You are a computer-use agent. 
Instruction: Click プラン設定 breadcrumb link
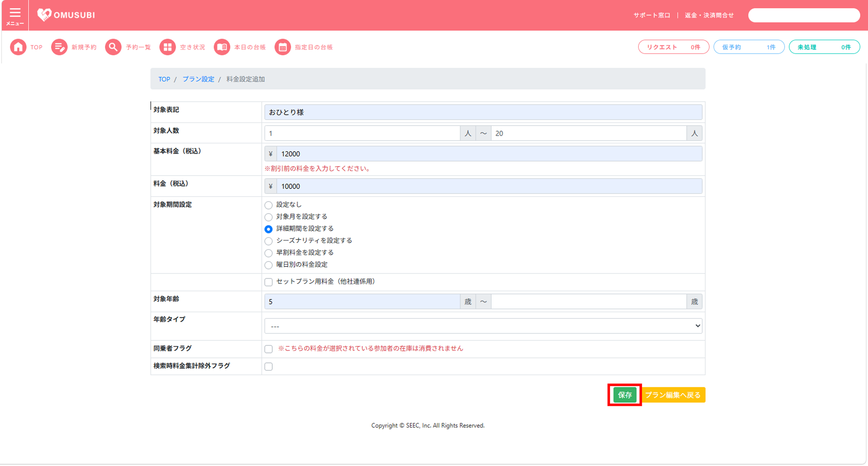pyautogui.click(x=198, y=79)
